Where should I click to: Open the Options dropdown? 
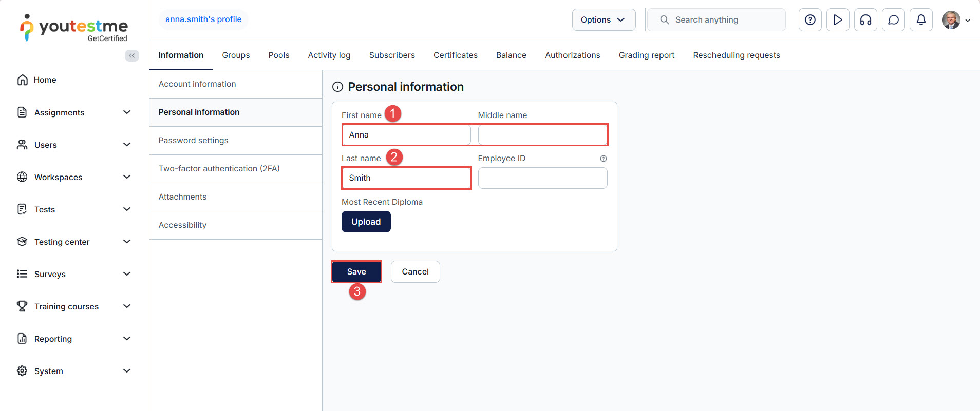click(x=604, y=20)
